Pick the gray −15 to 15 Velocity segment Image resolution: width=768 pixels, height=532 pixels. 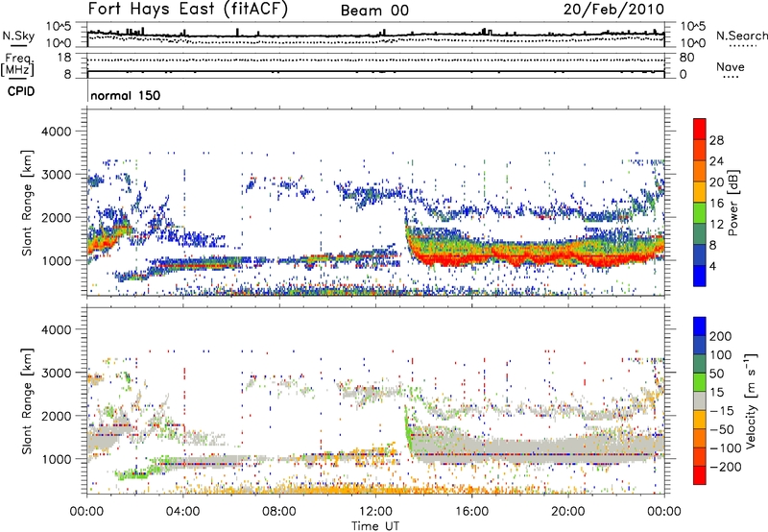700,401
